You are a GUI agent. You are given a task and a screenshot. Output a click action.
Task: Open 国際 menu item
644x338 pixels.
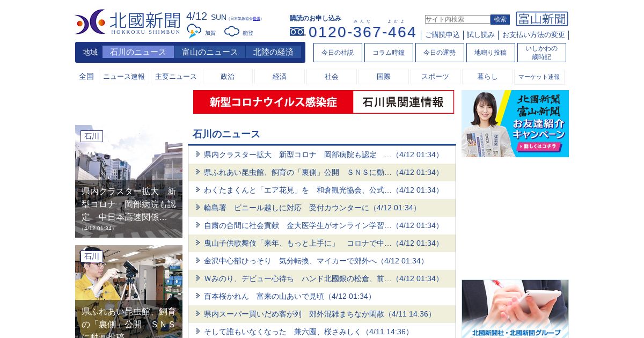point(384,77)
